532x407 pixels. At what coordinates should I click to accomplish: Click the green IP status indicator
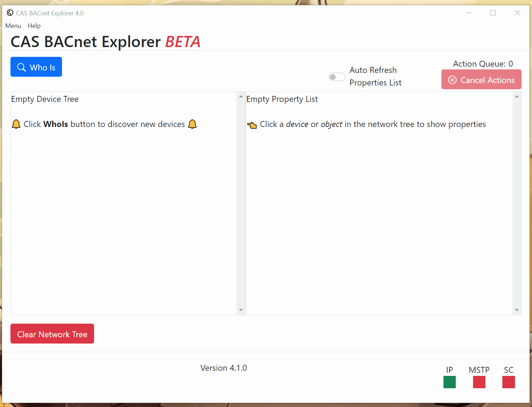click(x=449, y=382)
